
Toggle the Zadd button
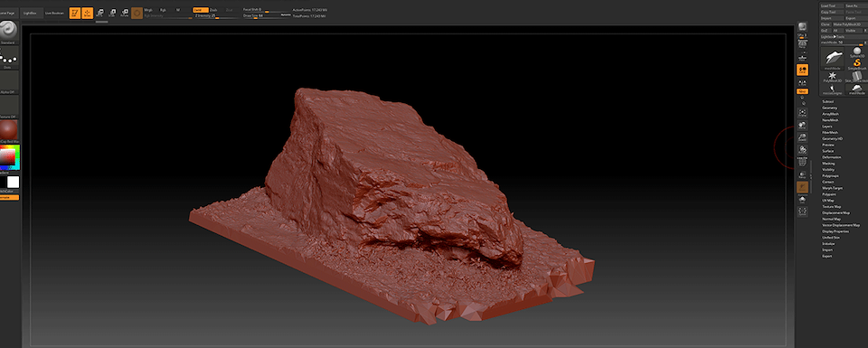coord(200,10)
